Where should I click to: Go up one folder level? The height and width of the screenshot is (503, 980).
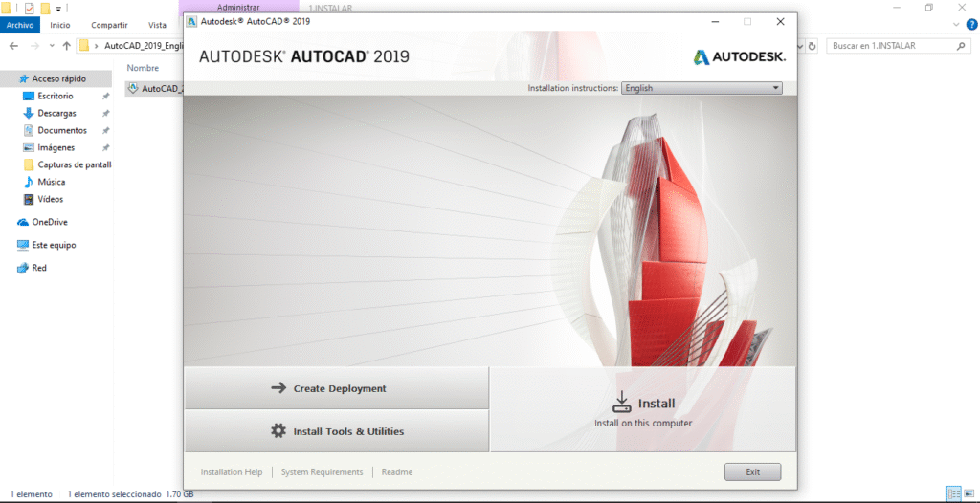tap(66, 46)
